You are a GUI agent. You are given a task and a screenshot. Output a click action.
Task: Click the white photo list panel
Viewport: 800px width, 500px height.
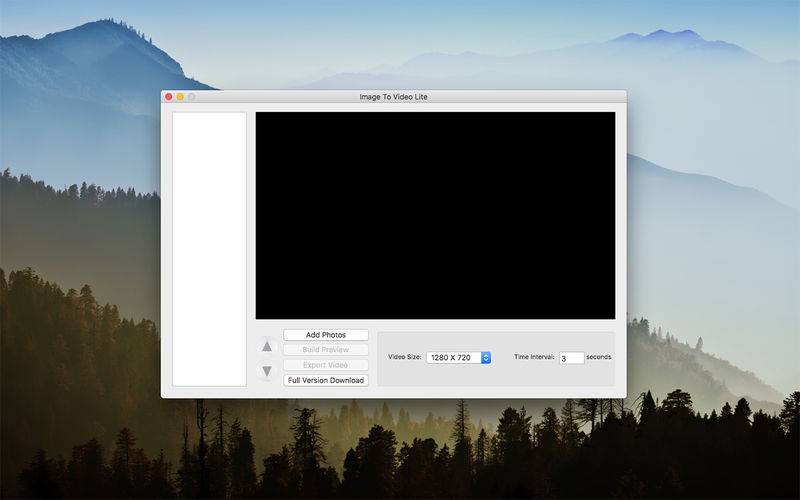209,249
